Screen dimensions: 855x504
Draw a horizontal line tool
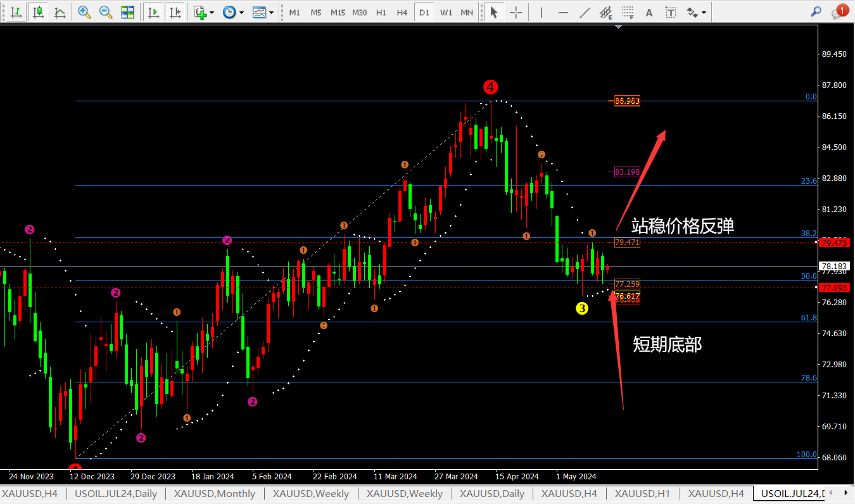pyautogui.click(x=563, y=12)
